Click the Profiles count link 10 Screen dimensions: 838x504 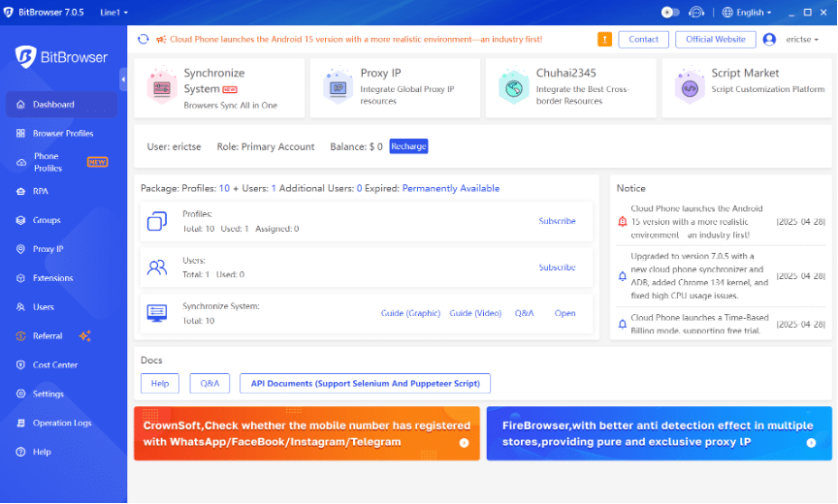(224, 188)
